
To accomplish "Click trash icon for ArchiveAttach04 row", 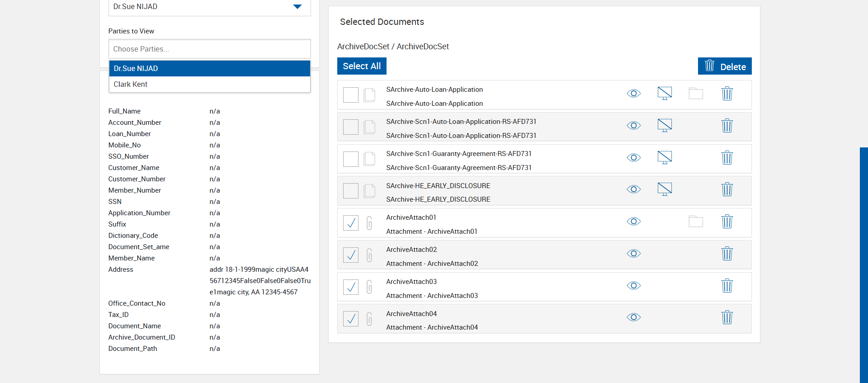I will coord(727,317).
